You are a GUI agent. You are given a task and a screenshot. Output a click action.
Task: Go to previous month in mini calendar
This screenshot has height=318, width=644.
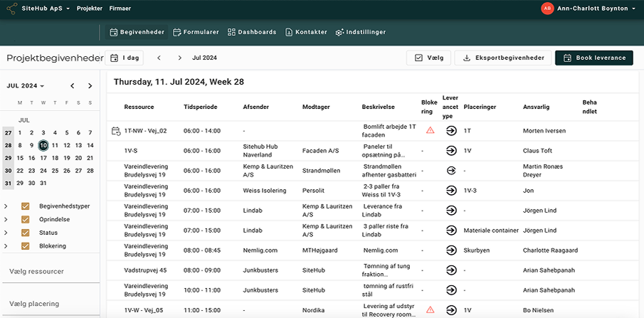pos(73,86)
